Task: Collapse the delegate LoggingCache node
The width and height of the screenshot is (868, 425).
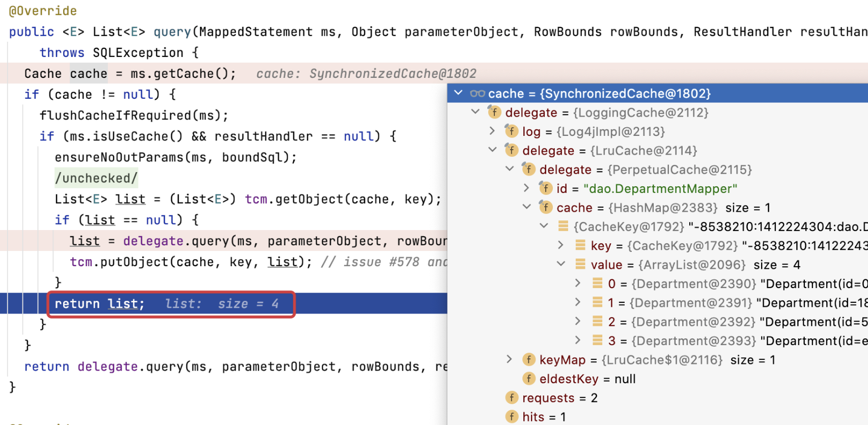Action: pyautogui.click(x=475, y=112)
